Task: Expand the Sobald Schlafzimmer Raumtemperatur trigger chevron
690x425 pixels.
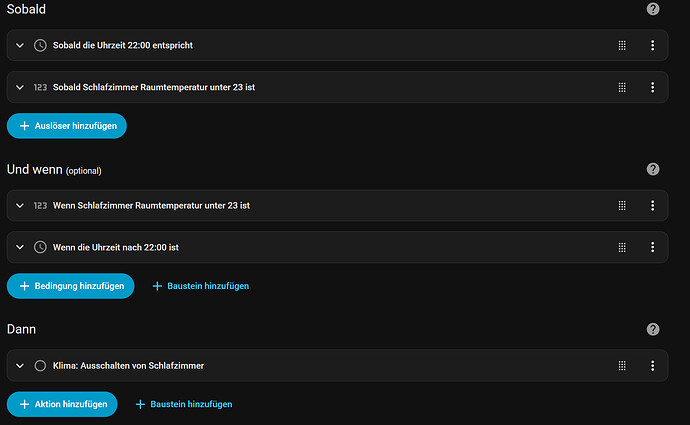Action: click(20, 87)
